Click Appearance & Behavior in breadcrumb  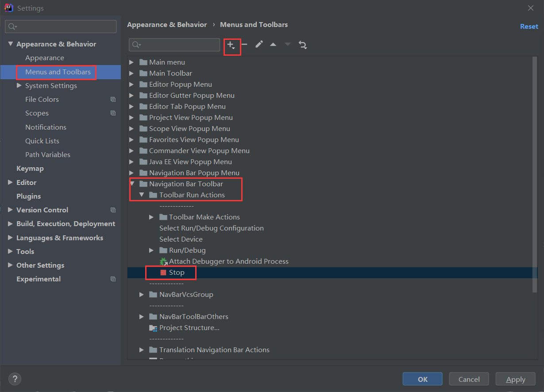[167, 25]
